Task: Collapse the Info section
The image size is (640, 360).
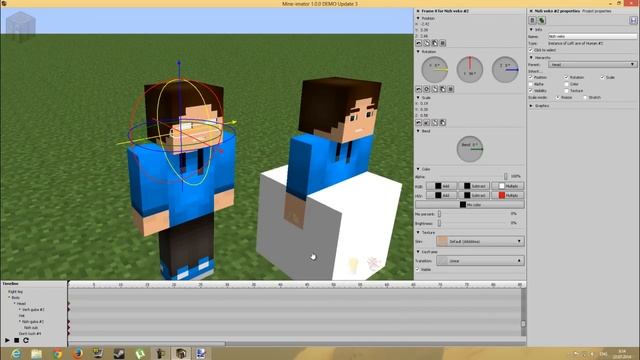Action: (531, 29)
